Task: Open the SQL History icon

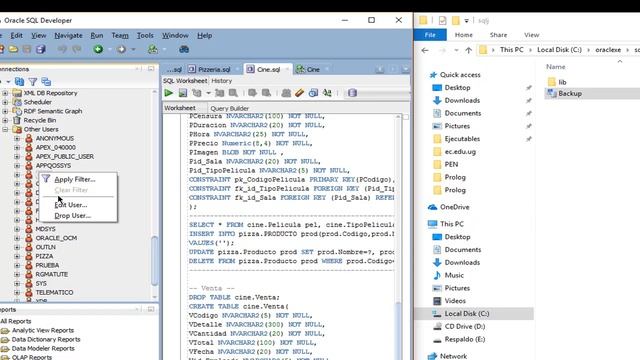Action: pos(313,93)
